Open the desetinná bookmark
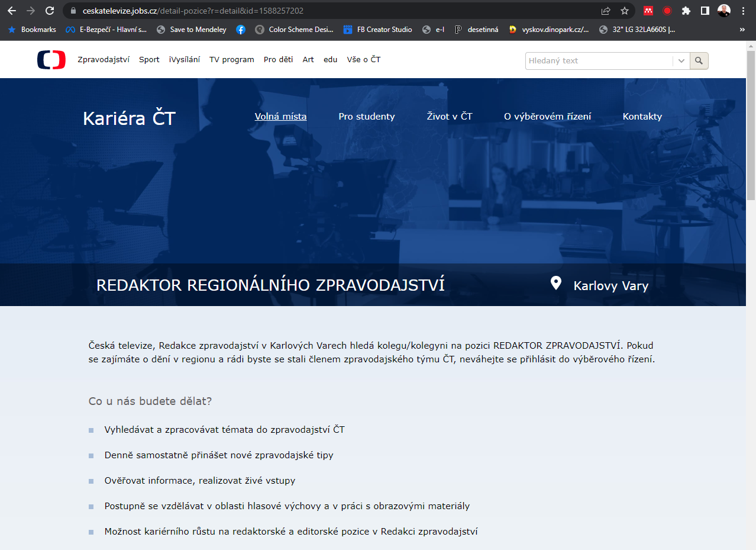The image size is (756, 550). pos(477,30)
